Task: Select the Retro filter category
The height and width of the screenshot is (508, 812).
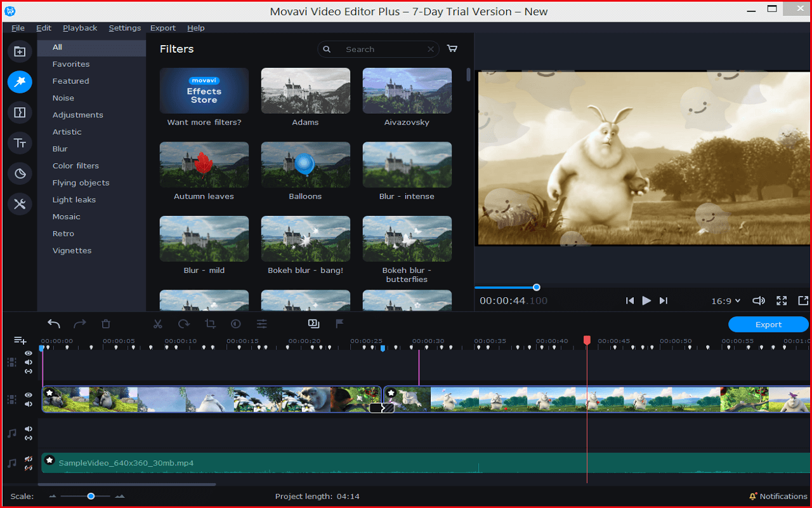Action: tap(63, 234)
